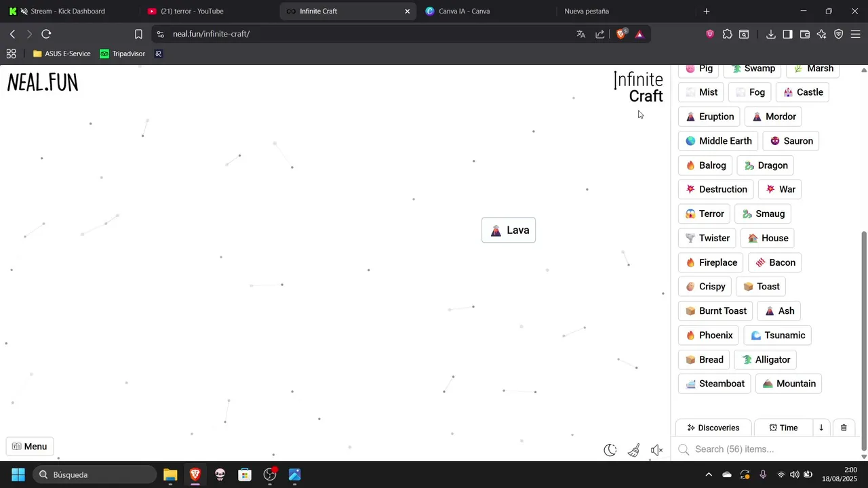The image size is (868, 488).
Task: Select the Dragon element
Action: [x=766, y=165]
